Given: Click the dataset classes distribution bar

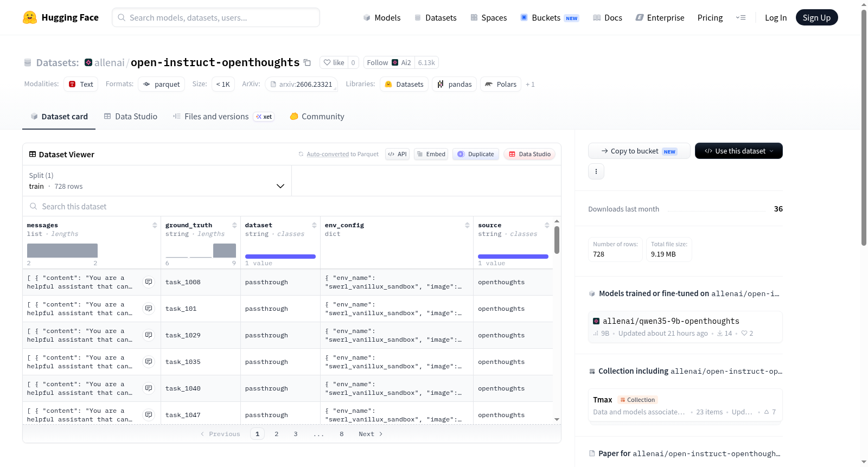Looking at the screenshot, I should click(x=280, y=257).
